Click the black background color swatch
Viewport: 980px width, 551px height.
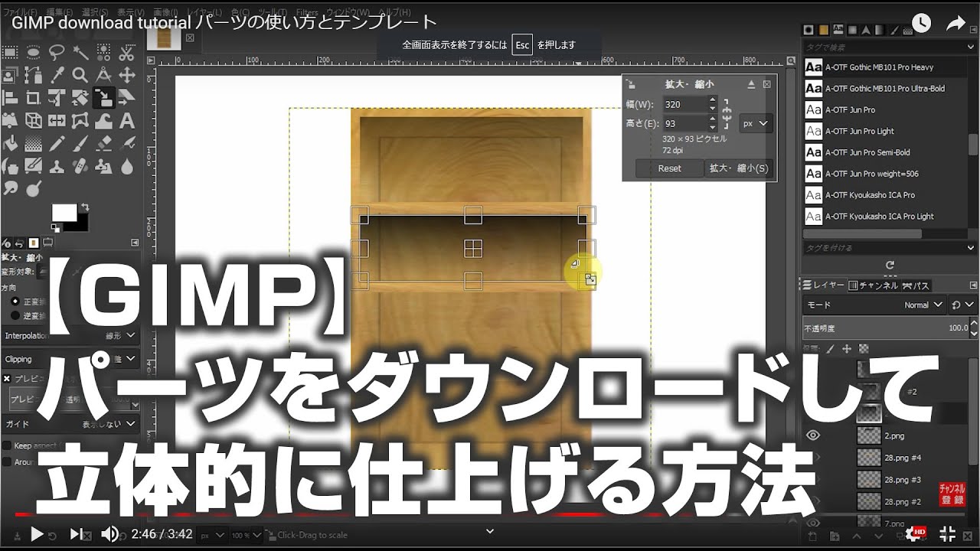click(x=80, y=224)
